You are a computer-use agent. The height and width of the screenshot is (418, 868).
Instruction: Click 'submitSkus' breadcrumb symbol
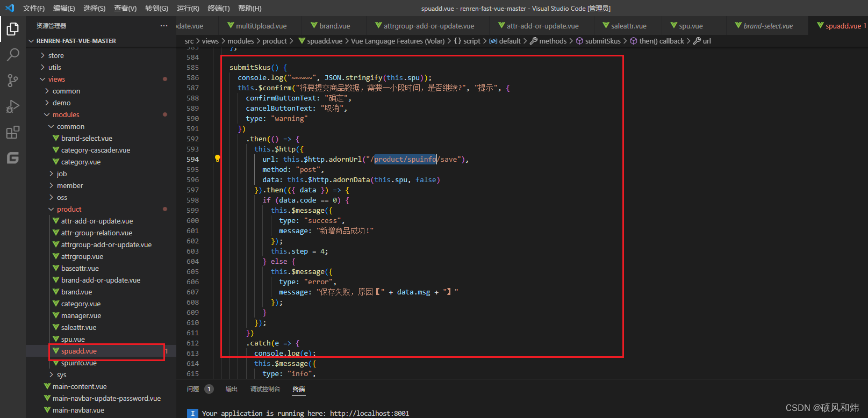point(602,41)
